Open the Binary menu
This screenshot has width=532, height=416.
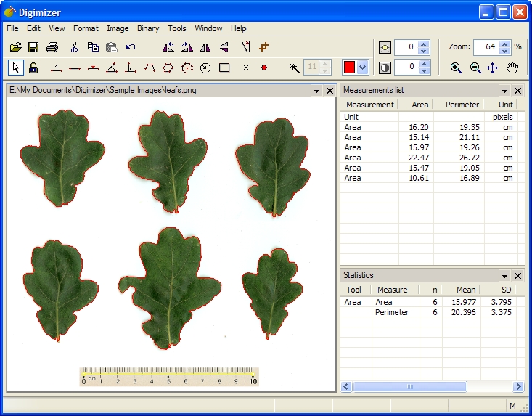pyautogui.click(x=148, y=28)
